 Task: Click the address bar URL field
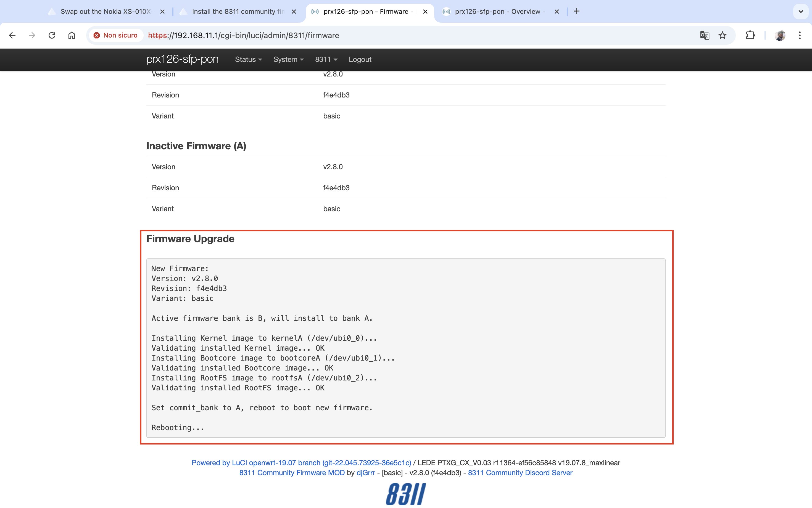403,35
